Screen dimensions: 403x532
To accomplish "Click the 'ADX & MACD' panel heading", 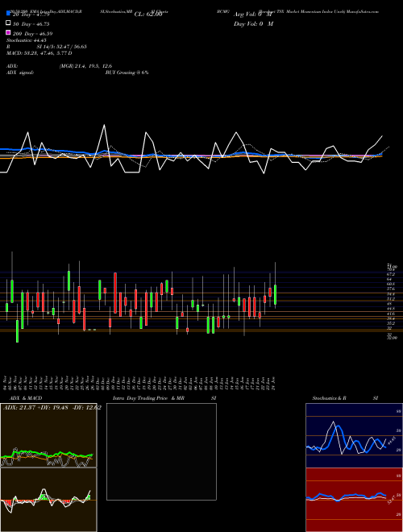I will tap(26, 398).
